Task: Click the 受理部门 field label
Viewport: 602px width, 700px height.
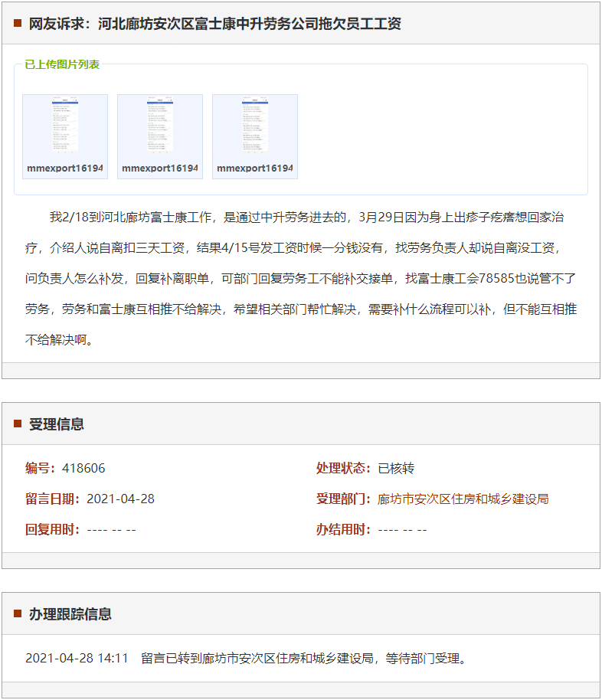Action: [x=343, y=499]
